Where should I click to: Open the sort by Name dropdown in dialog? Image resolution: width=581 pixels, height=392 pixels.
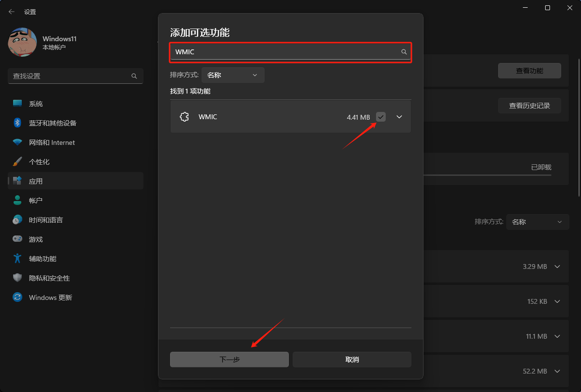pos(233,75)
